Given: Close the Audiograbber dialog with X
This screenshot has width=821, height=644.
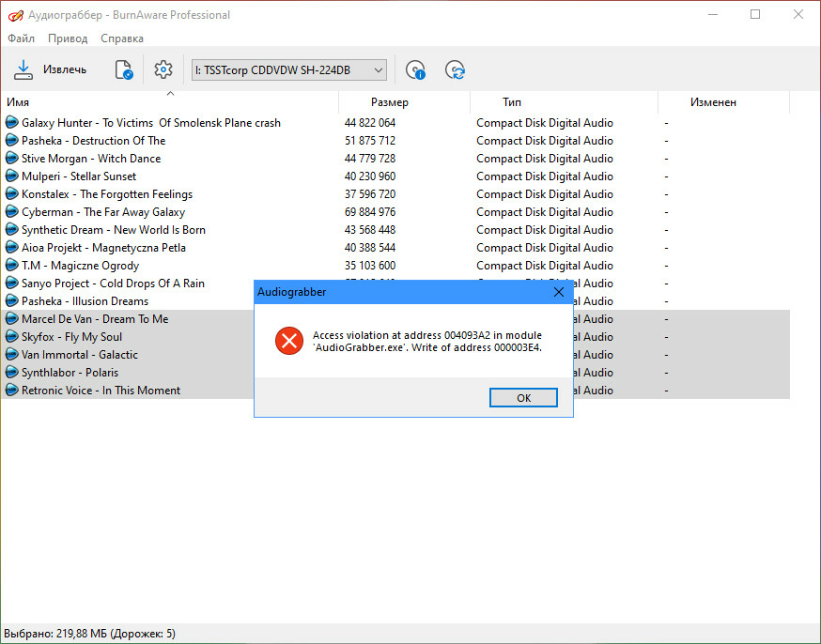Looking at the screenshot, I should (559, 292).
